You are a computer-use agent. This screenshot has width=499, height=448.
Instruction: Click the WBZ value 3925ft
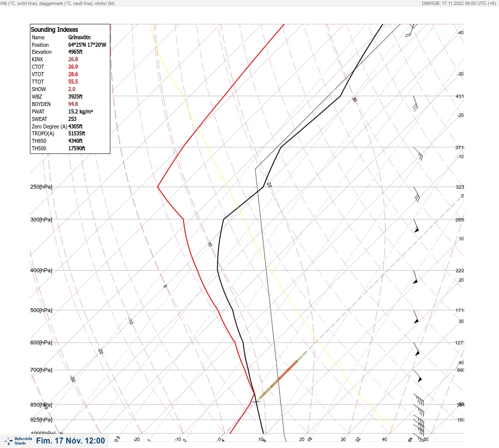tap(76, 97)
